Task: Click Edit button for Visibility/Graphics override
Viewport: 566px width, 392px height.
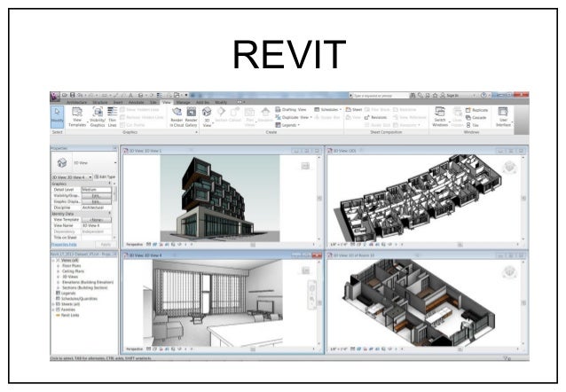Action: pos(97,196)
